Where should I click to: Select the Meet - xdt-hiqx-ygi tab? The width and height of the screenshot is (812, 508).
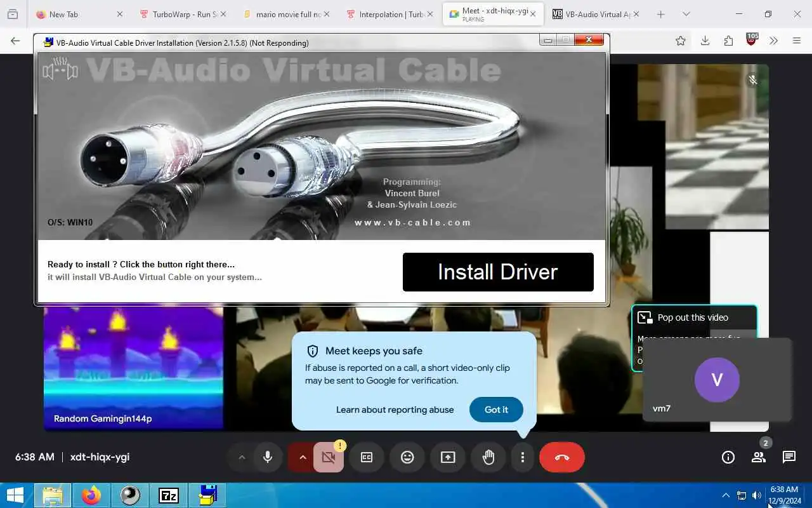pos(493,14)
